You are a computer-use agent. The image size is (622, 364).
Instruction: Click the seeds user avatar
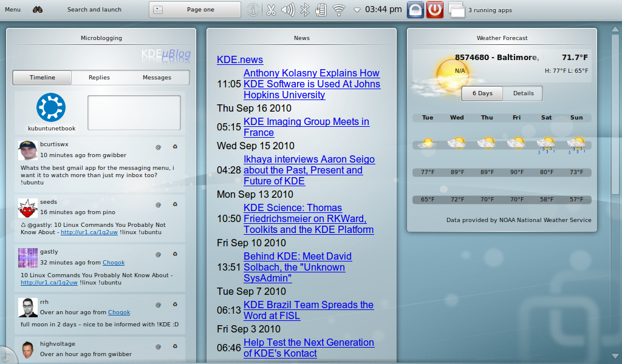coord(28,208)
